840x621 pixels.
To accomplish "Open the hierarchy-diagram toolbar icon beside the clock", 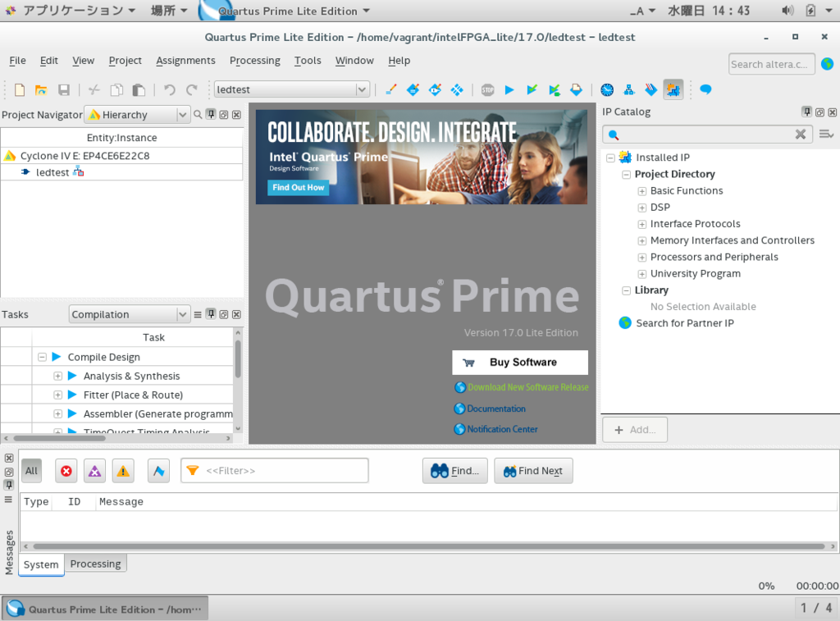I will (x=629, y=89).
